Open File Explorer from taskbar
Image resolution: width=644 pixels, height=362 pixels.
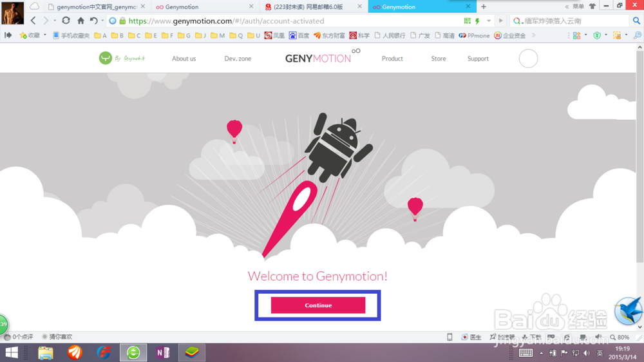coord(46,352)
